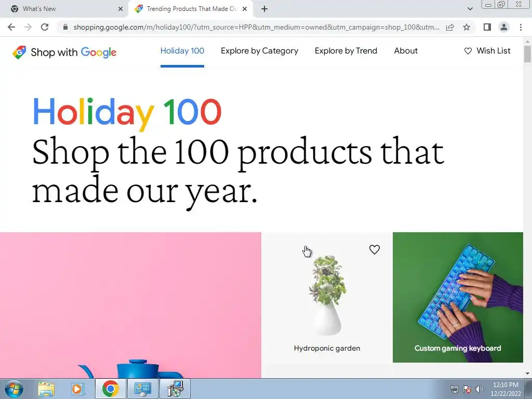Screen dimensions: 532x399
Task: Click the browser back arrow
Action: click(x=11, y=27)
